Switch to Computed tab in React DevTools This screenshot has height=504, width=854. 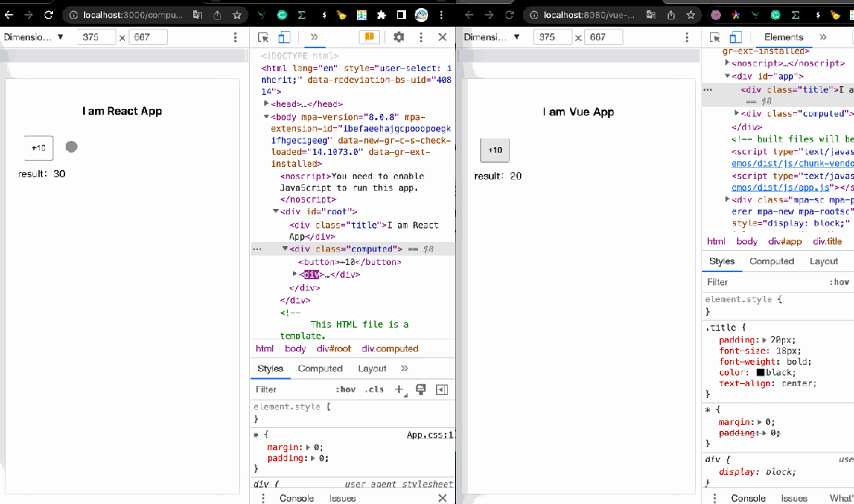[x=321, y=369]
